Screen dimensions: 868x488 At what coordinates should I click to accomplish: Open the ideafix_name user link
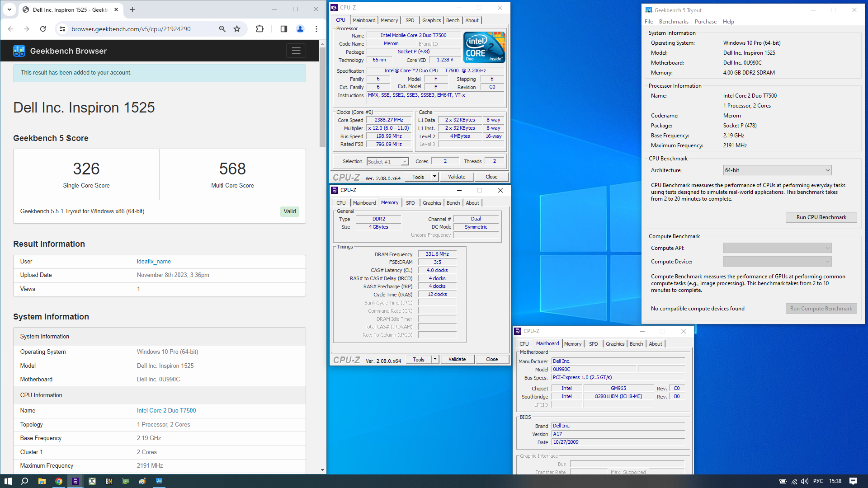tap(154, 262)
